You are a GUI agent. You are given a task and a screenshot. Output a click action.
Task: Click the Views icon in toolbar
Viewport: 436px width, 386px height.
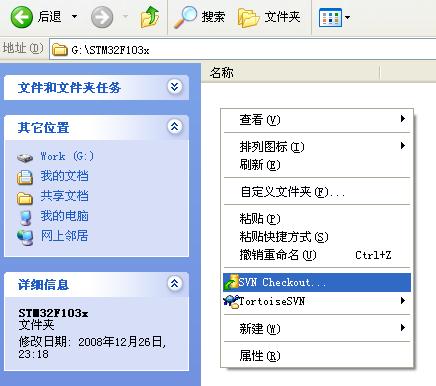pyautogui.click(x=330, y=17)
